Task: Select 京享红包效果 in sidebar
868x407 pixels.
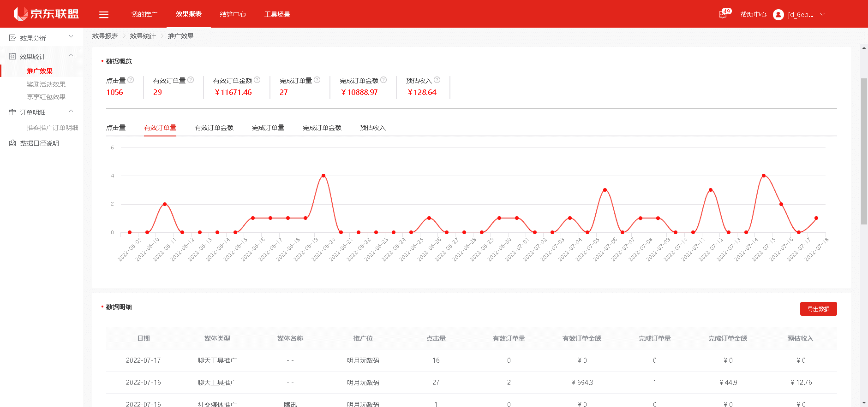Action: tap(46, 97)
